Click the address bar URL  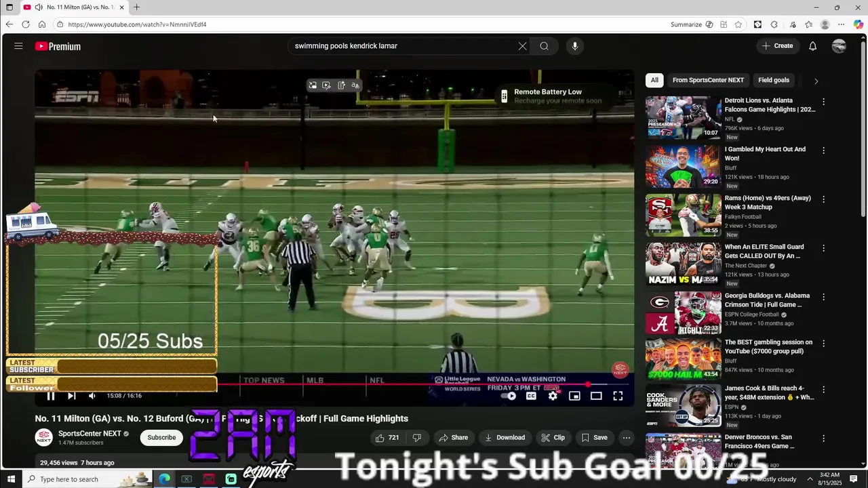coord(137,24)
